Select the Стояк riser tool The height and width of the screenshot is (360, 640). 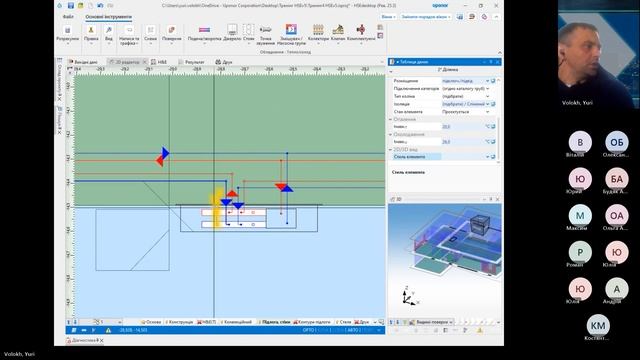pos(249,33)
